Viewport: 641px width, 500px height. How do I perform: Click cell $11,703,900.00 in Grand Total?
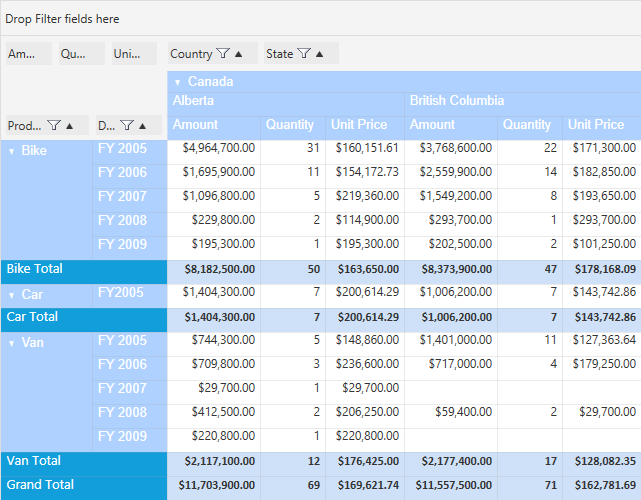pyautogui.click(x=214, y=488)
